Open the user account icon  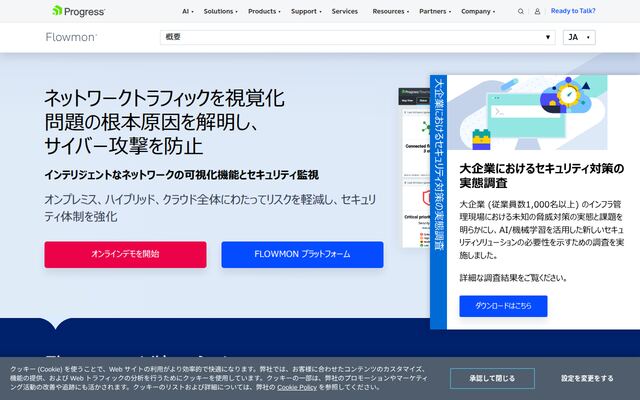click(x=537, y=11)
